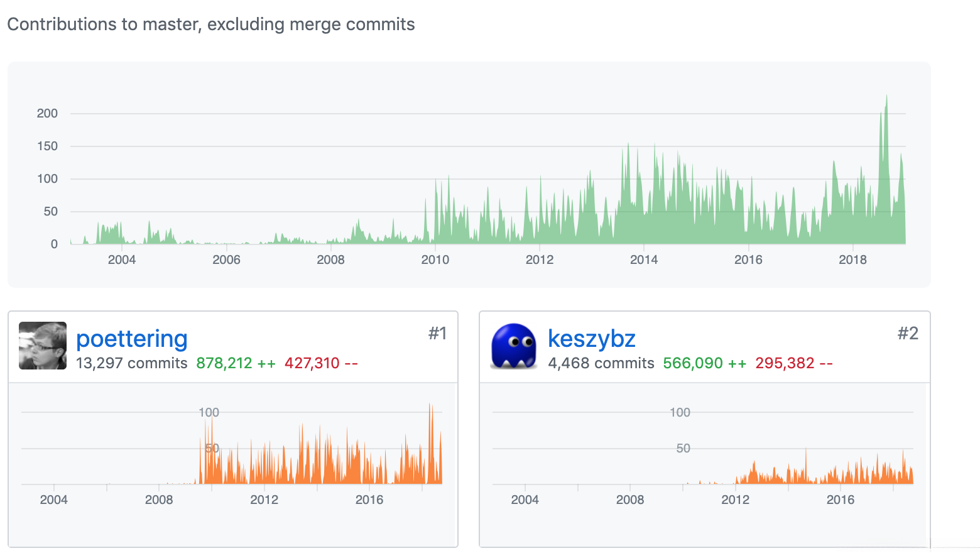This screenshot has height=558, width=980.
Task: Click the 2018 peak in the green contributions graph
Action: (886, 101)
